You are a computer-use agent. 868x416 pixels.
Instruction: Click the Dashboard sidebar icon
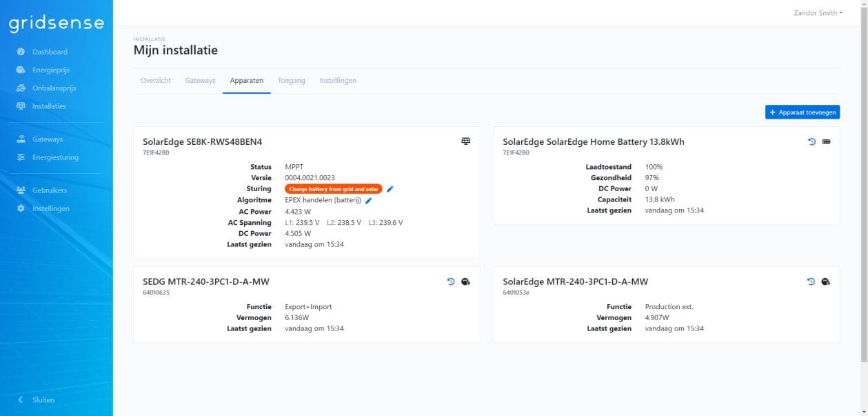(x=21, y=52)
